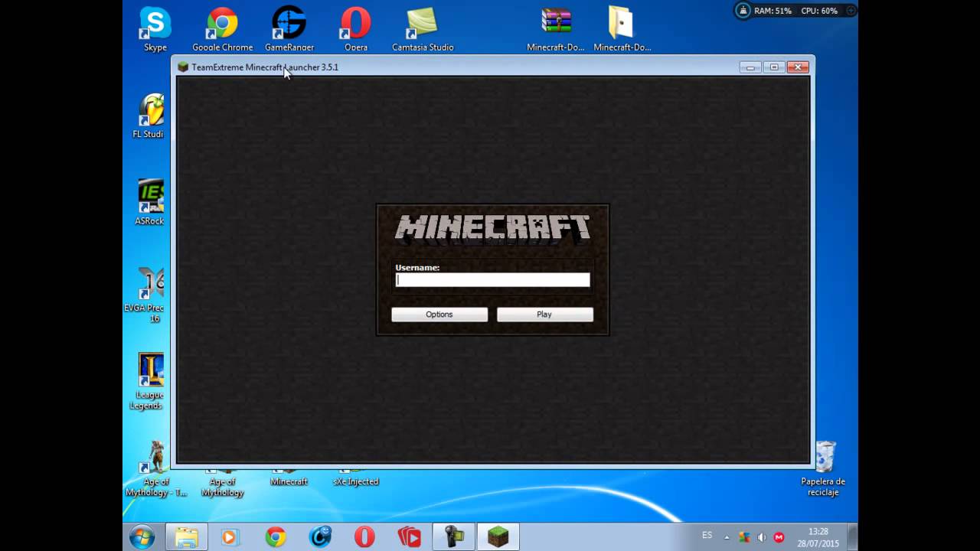Click the Minecraft logo in the launcher

click(x=492, y=228)
